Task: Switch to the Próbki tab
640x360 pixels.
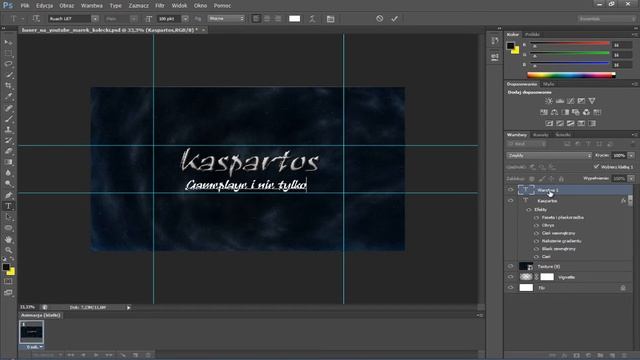Action: [532, 35]
